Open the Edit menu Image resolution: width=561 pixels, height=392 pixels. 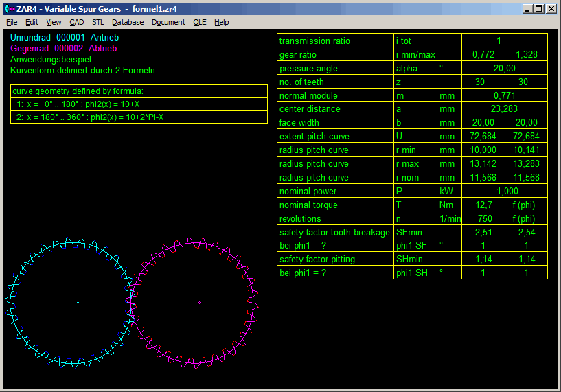pos(32,22)
